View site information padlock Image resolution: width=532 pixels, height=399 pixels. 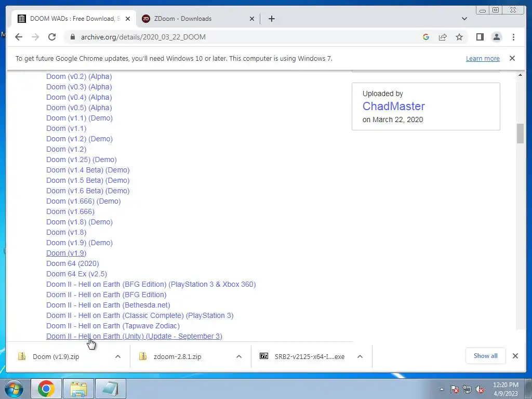pos(72,37)
